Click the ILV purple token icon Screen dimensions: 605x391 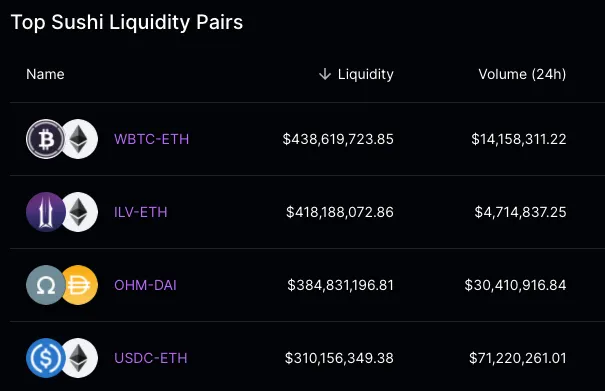tap(46, 212)
